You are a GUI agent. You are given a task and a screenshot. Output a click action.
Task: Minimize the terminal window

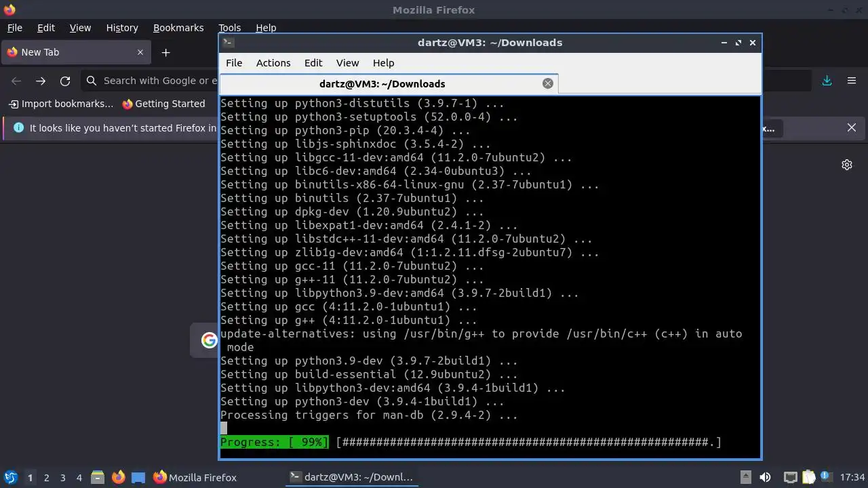click(x=724, y=43)
